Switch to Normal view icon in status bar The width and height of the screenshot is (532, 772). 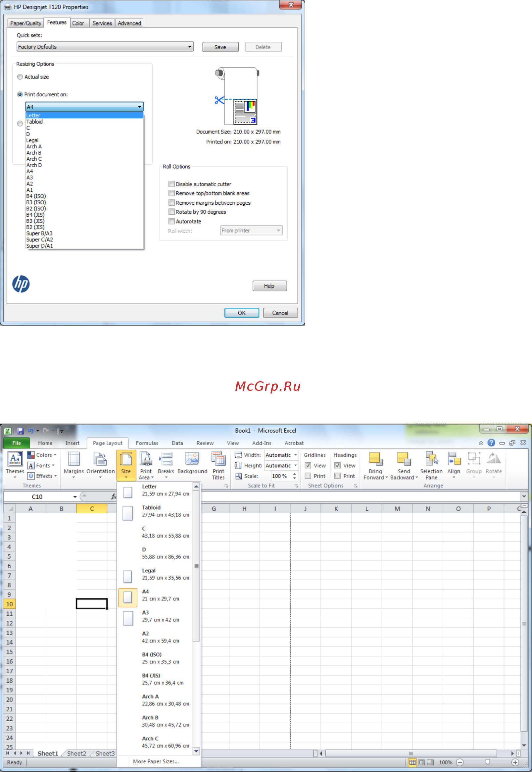412,762
